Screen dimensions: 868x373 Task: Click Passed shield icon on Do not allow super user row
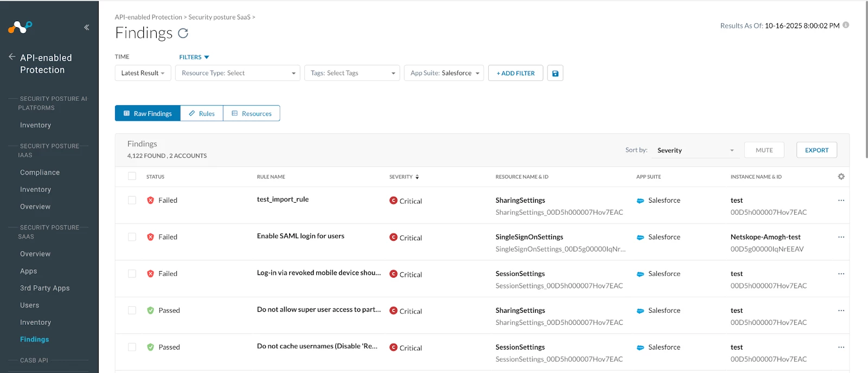150,310
